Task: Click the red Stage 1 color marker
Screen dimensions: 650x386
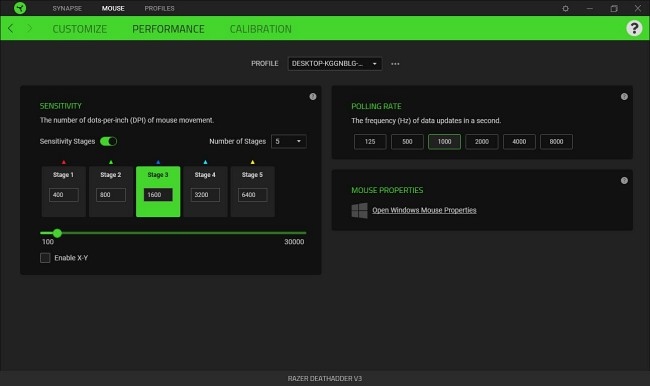Action: 63,162
